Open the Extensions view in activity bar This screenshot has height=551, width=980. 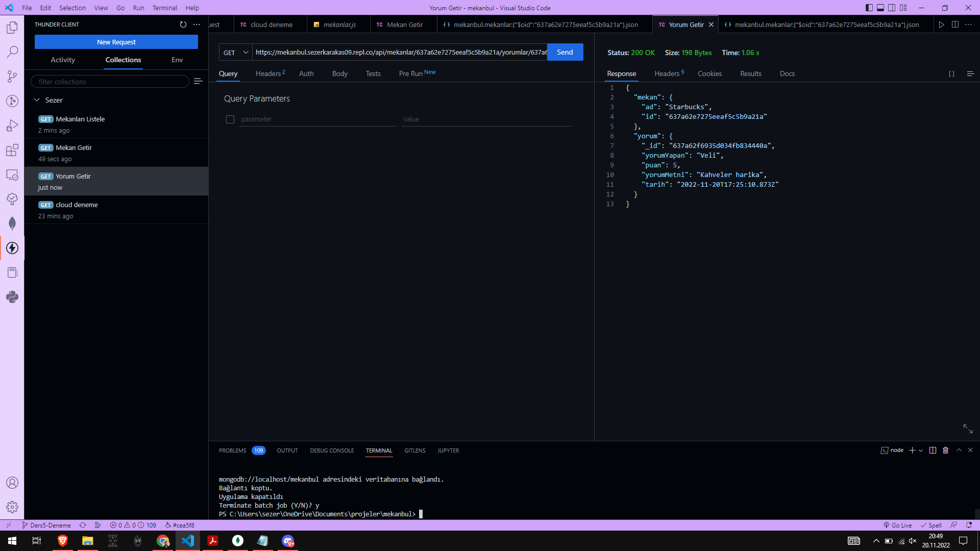tap(12, 150)
